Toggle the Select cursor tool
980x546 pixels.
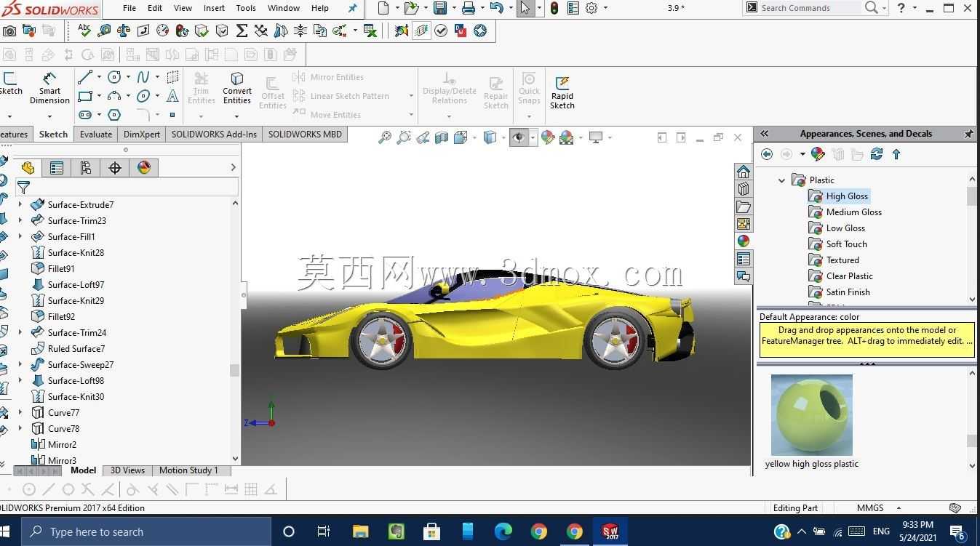(x=525, y=8)
